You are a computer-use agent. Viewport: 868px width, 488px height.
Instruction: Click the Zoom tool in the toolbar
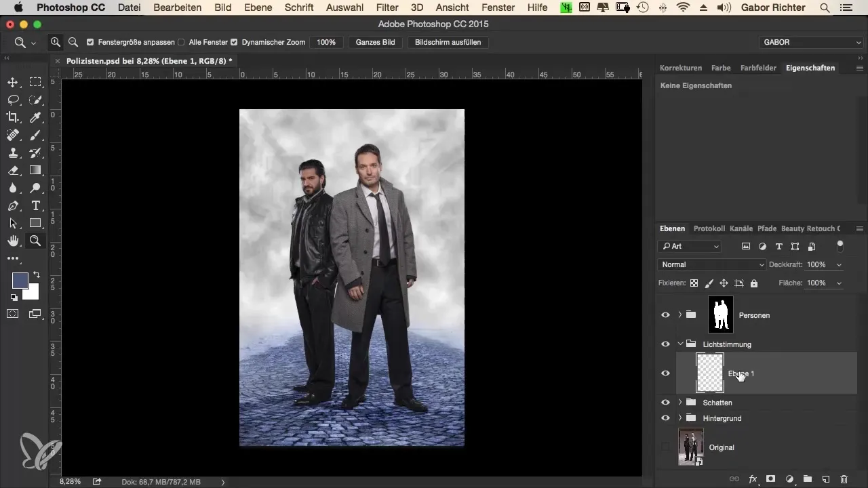pyautogui.click(x=35, y=241)
